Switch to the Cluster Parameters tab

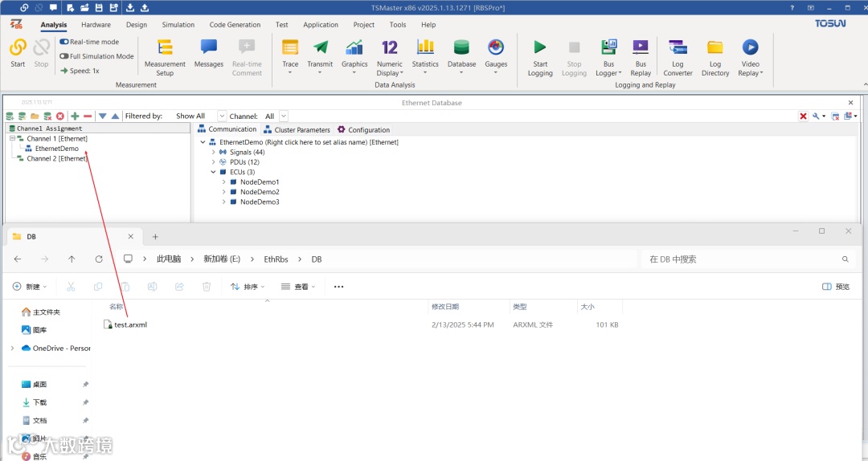pyautogui.click(x=297, y=129)
